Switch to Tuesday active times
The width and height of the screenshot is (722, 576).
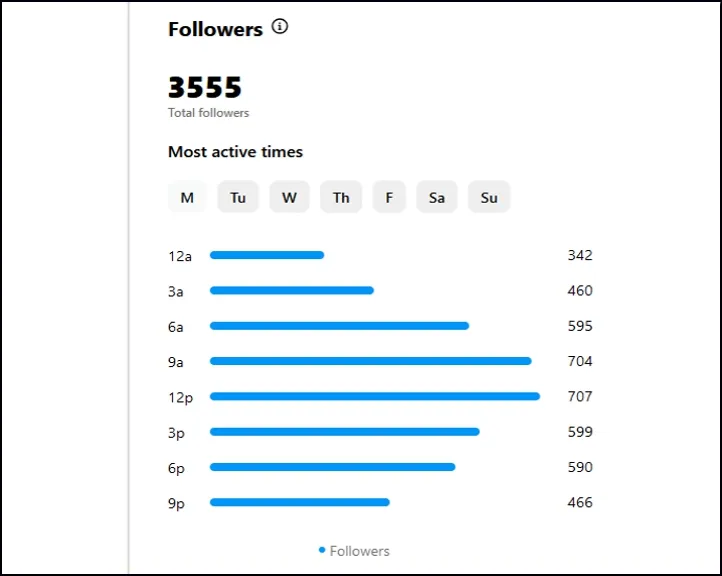click(x=238, y=197)
